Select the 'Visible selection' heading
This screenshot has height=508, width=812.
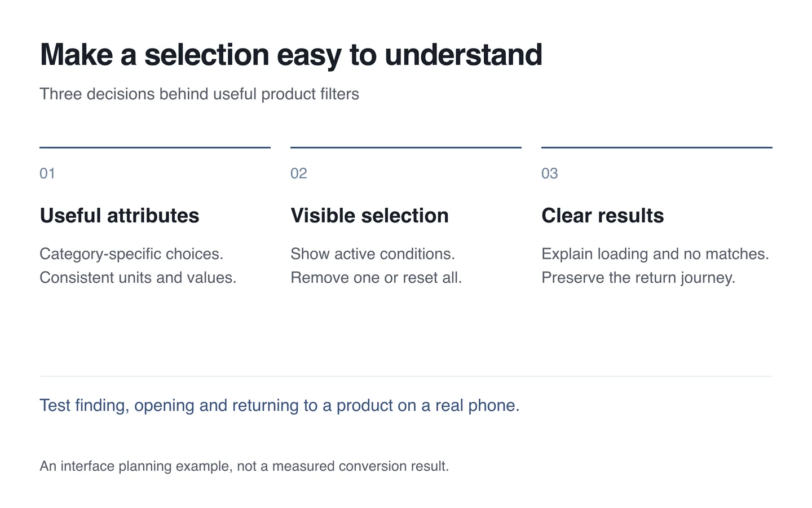point(369,216)
